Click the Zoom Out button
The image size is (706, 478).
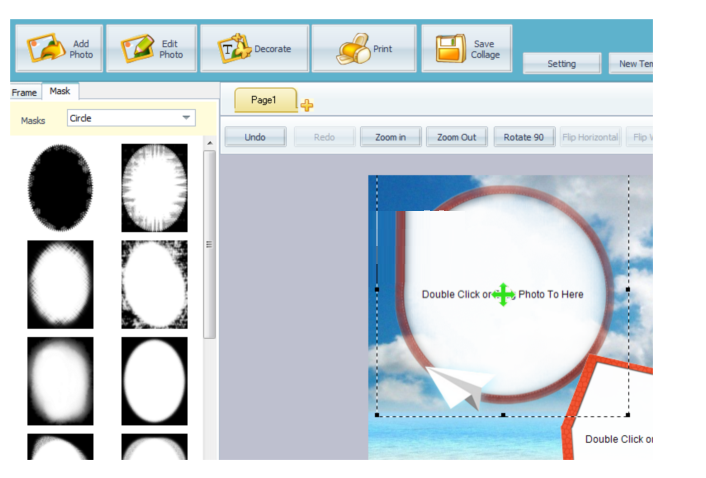click(x=457, y=137)
